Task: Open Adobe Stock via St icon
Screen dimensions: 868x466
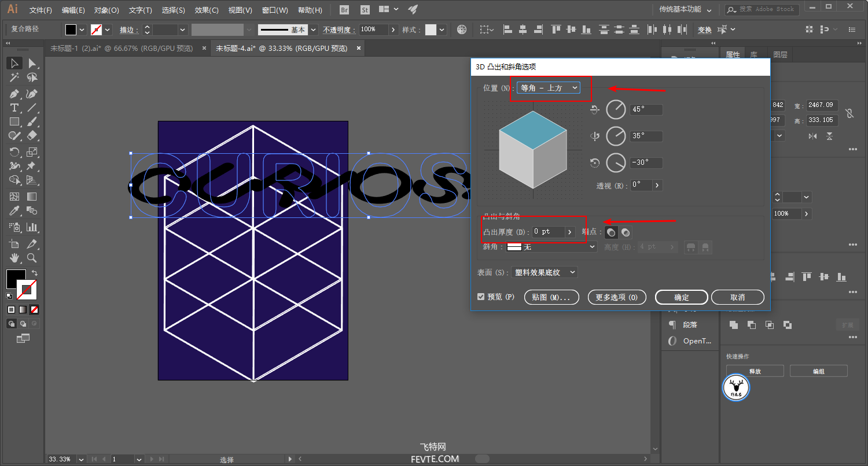Action: (x=365, y=10)
